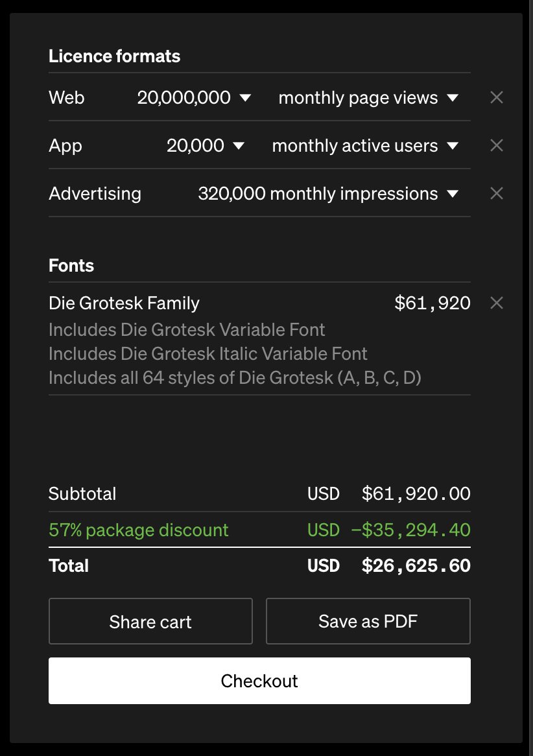The image size is (533, 756).
Task: Remove the App licence format
Action: click(496, 145)
